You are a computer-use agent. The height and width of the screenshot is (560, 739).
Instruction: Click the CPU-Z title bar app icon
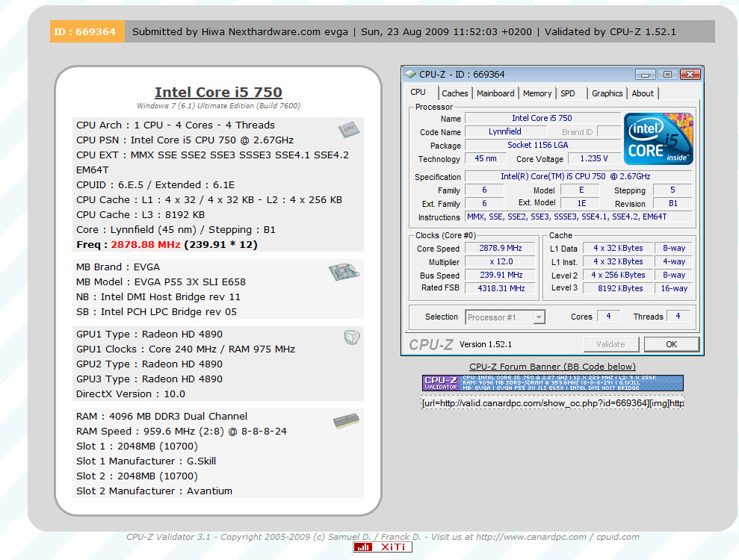(410, 75)
